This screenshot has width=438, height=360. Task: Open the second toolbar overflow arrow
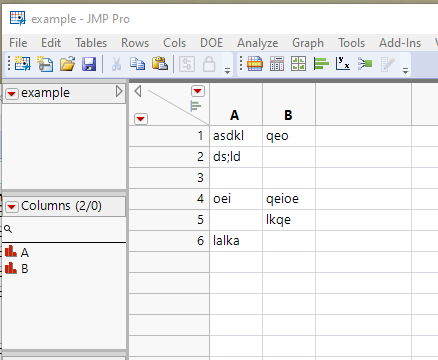click(x=405, y=71)
